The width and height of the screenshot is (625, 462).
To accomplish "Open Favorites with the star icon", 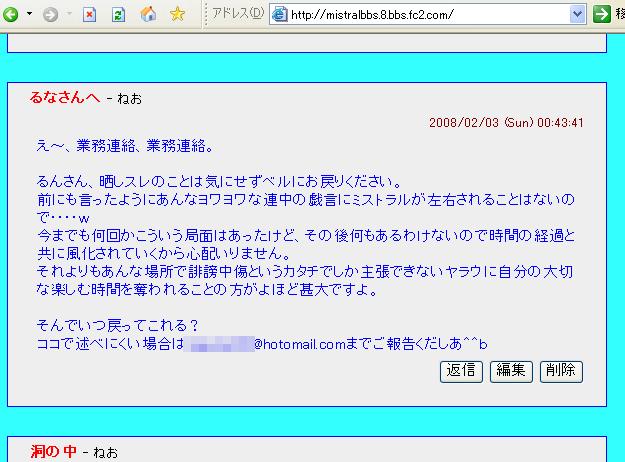I will tap(177, 14).
